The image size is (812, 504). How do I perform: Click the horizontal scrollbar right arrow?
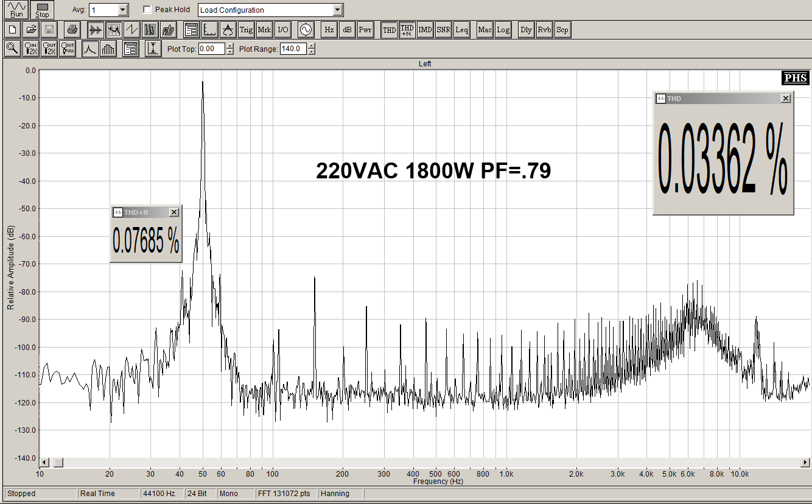tap(805, 462)
